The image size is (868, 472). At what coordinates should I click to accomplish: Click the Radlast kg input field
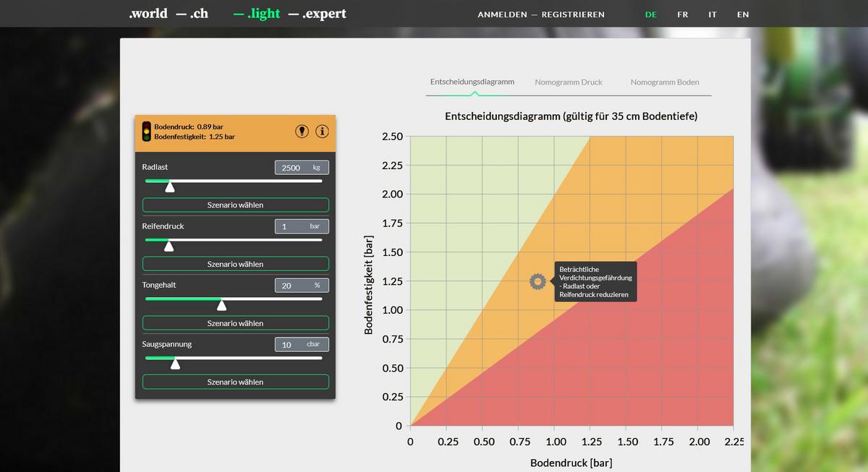pyautogui.click(x=292, y=168)
